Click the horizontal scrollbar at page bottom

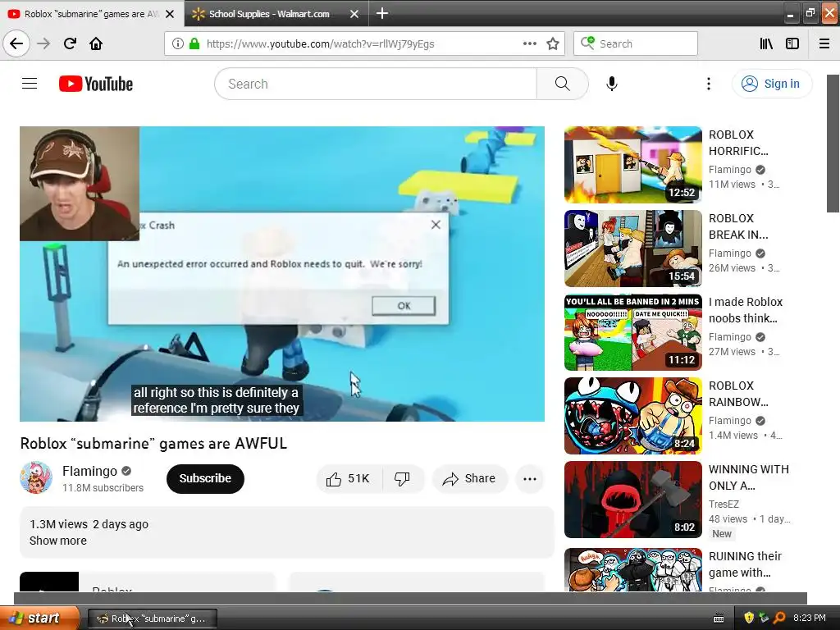coord(410,598)
